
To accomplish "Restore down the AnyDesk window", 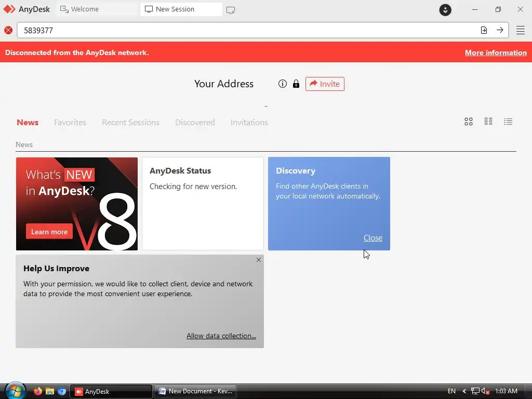I will 498,9.
